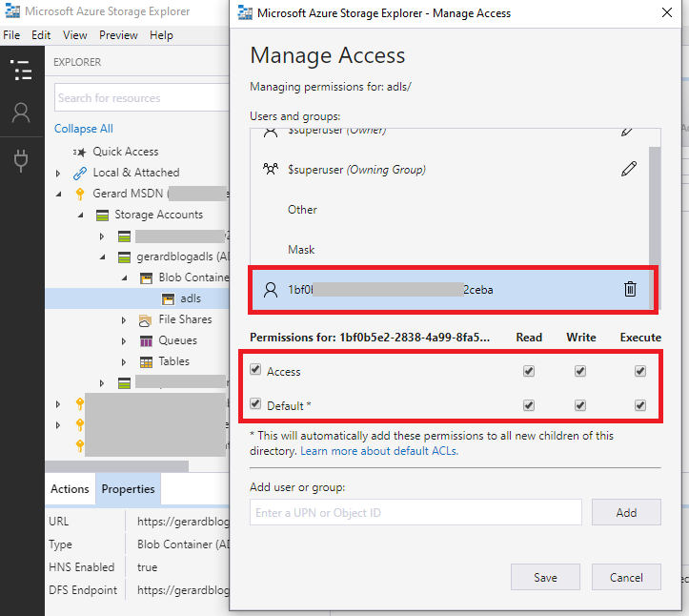
Task: Expand the File Shares node
Action: [x=124, y=320]
